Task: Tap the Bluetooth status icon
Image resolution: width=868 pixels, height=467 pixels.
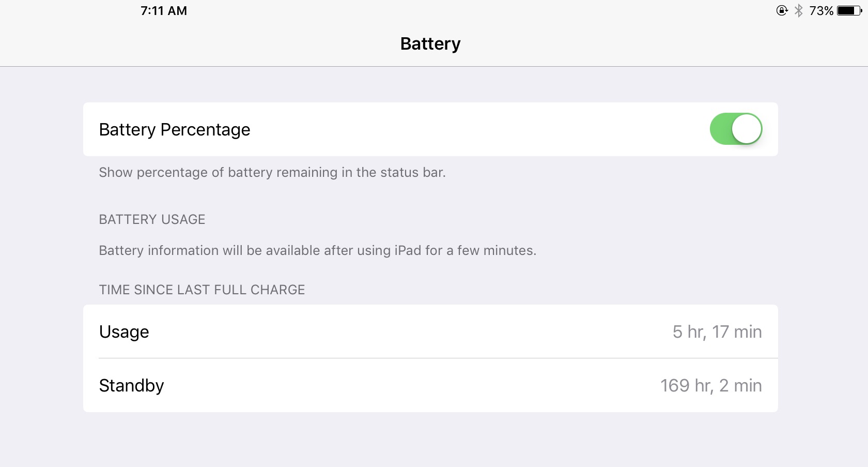Action: coord(799,10)
